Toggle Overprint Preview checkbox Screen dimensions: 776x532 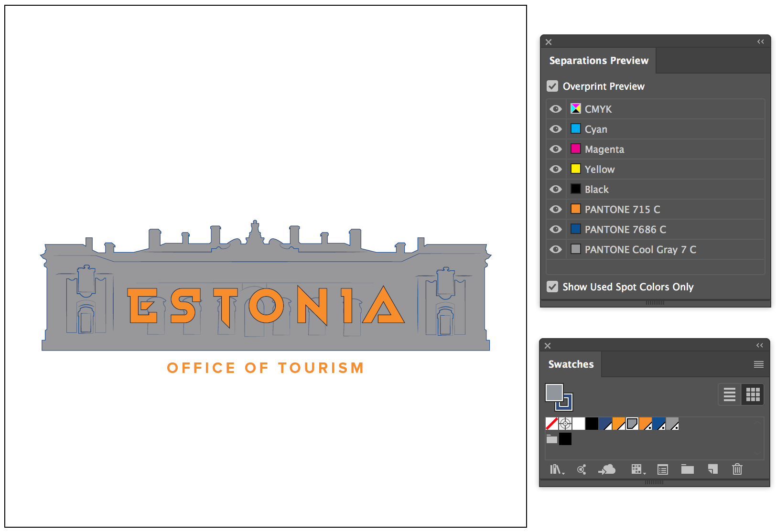tap(552, 86)
